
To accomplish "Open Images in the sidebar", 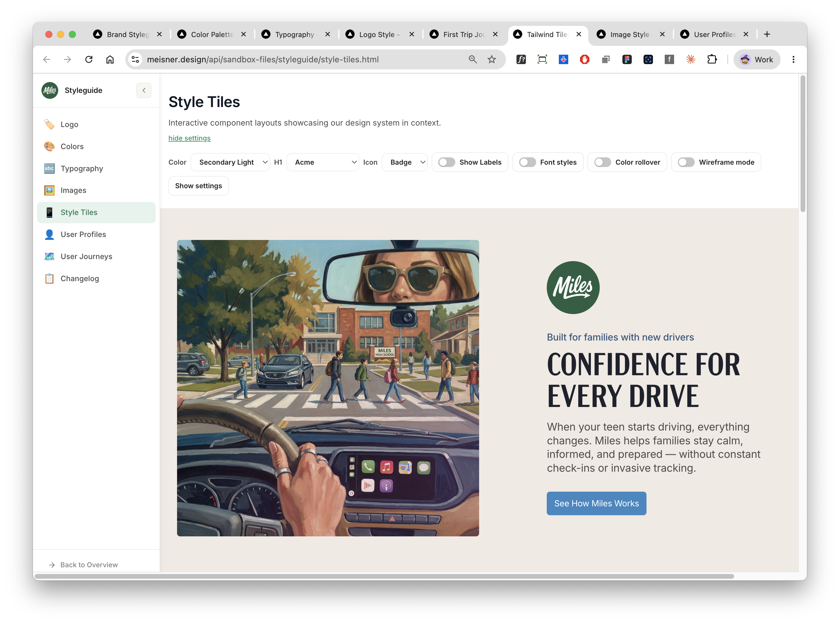I will 96,190.
